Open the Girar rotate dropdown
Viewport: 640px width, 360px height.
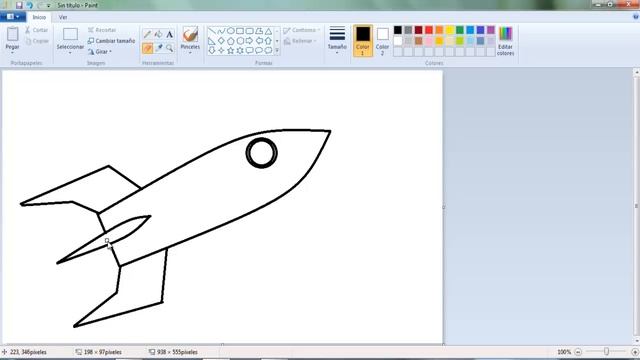[100, 52]
